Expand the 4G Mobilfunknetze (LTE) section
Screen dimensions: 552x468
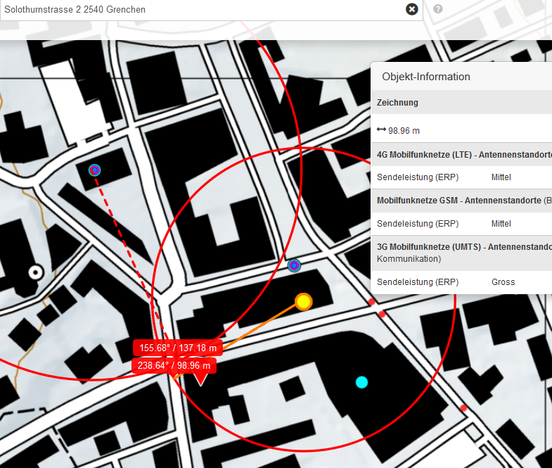pyautogui.click(x=462, y=155)
